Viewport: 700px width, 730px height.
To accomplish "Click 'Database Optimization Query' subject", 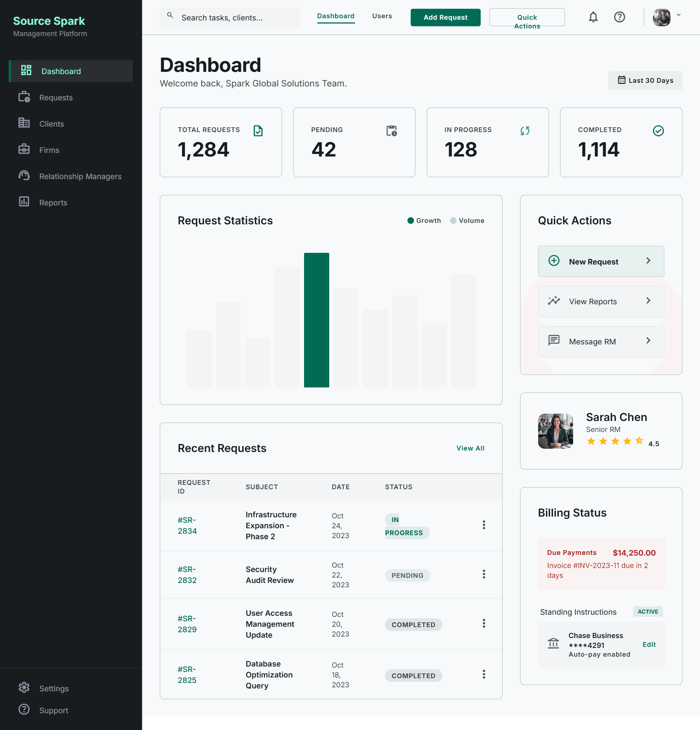I will [x=269, y=675].
